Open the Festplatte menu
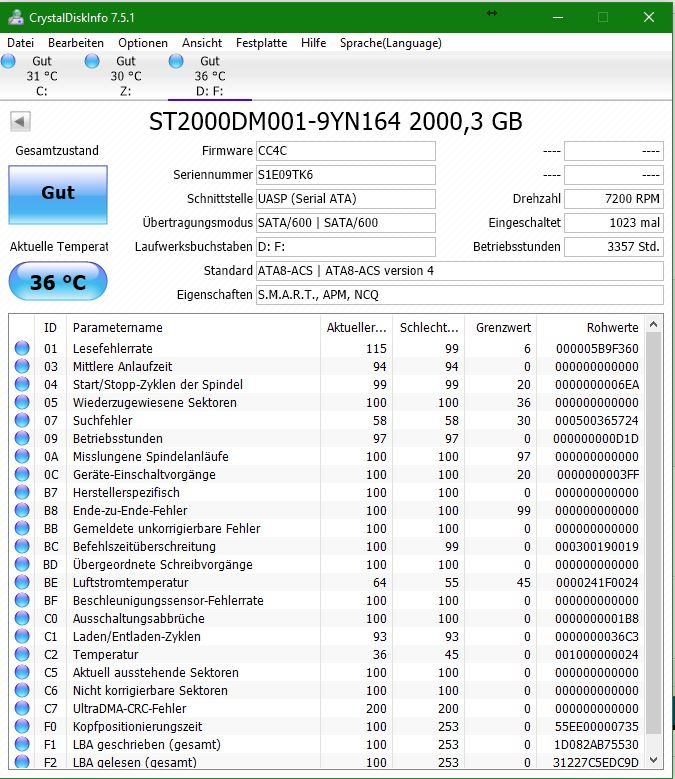The width and height of the screenshot is (675, 779). pos(261,43)
